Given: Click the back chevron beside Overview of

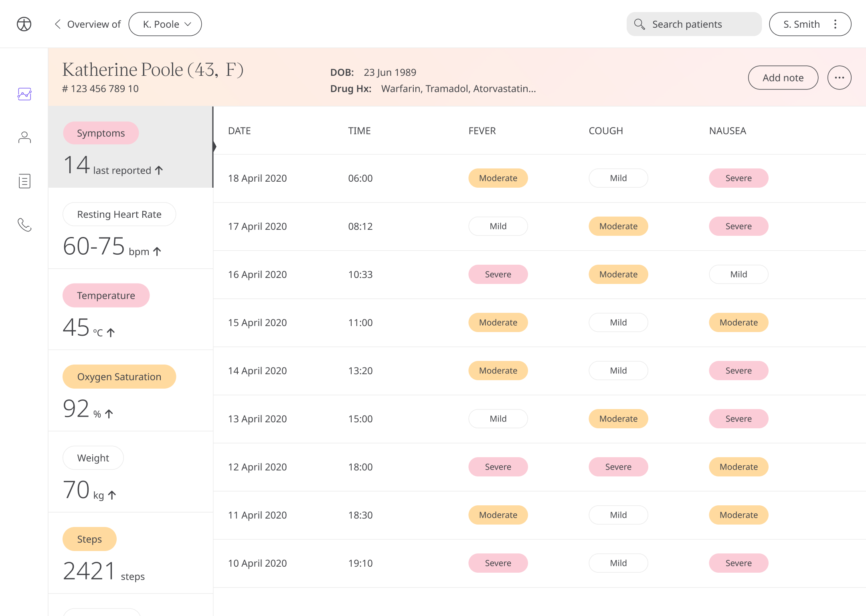Looking at the screenshot, I should coord(58,24).
